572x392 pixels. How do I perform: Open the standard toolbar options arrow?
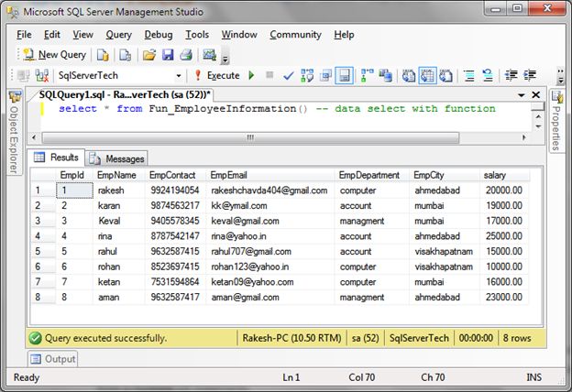click(x=225, y=59)
